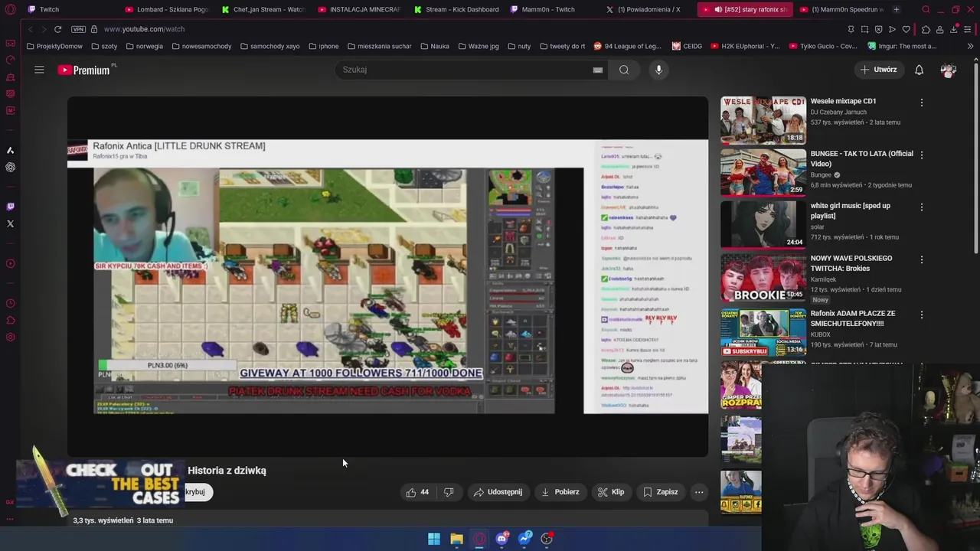This screenshot has width=980, height=551.
Task: Open BUNGEE - TAK TO LATA thumbnail
Action: (x=763, y=173)
